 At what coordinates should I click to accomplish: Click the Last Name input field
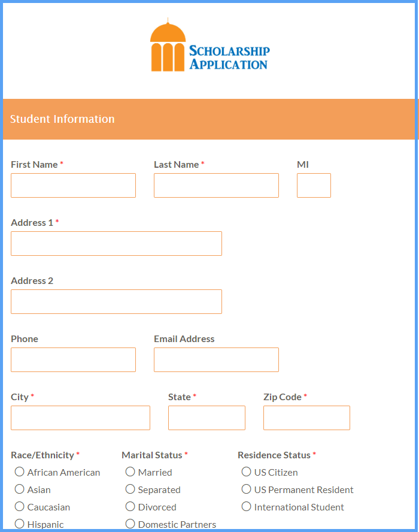216,186
